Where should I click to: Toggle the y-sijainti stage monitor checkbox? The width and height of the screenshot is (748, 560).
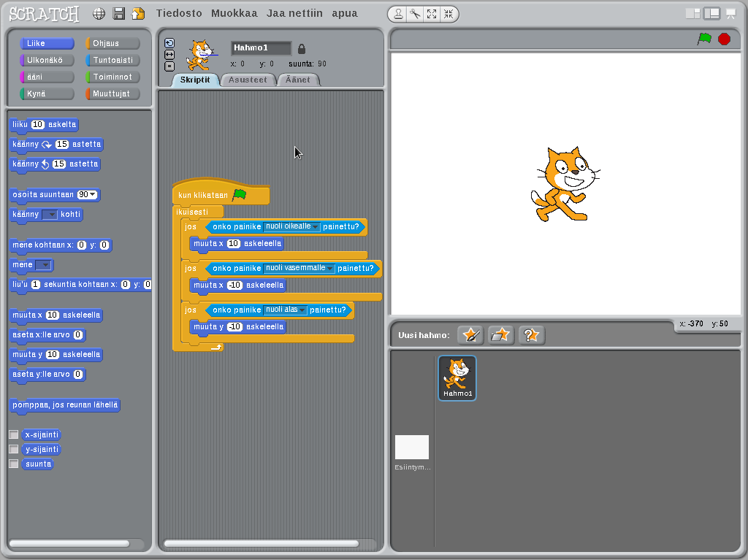[14, 449]
